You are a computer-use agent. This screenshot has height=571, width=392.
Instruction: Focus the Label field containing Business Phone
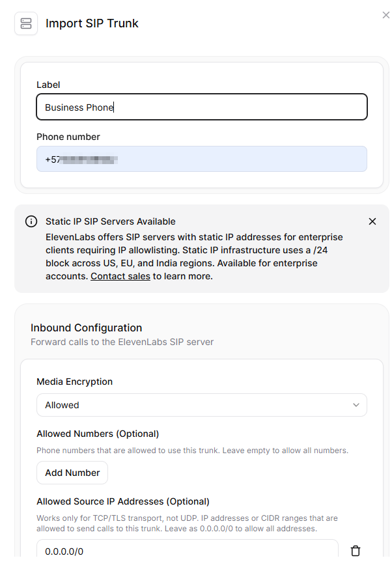pos(201,107)
